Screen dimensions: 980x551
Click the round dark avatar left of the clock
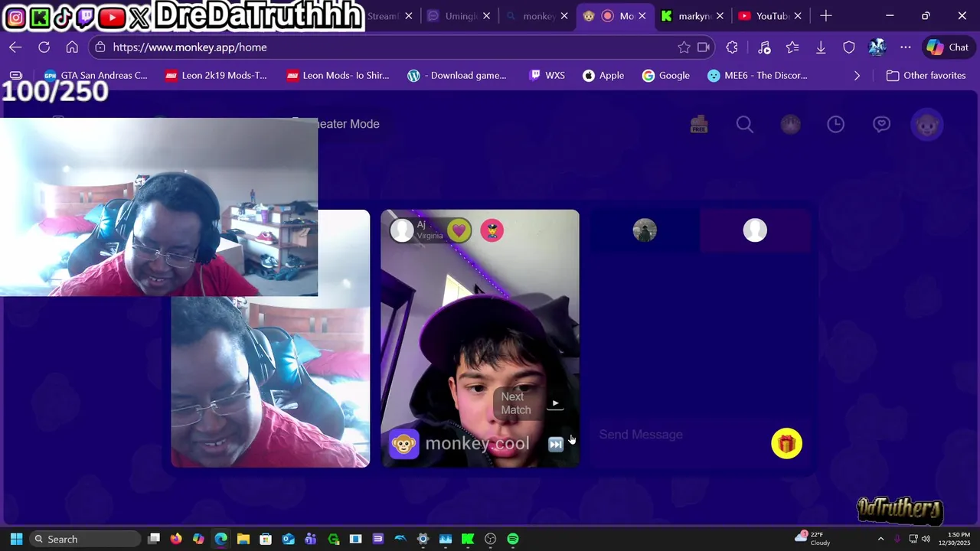point(790,124)
